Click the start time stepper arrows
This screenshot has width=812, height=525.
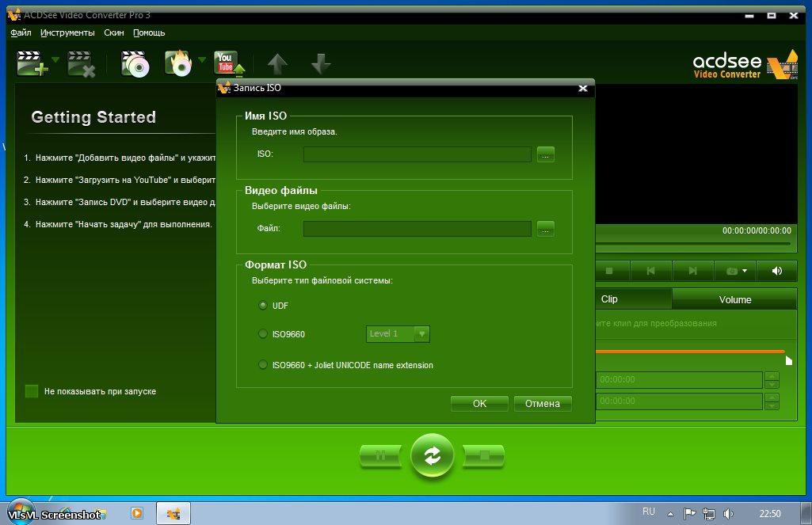point(772,379)
